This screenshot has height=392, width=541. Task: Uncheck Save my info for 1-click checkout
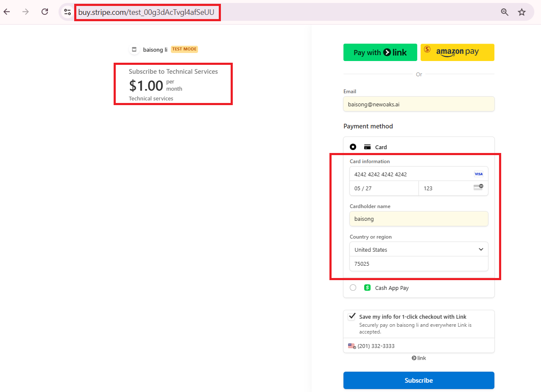351,317
